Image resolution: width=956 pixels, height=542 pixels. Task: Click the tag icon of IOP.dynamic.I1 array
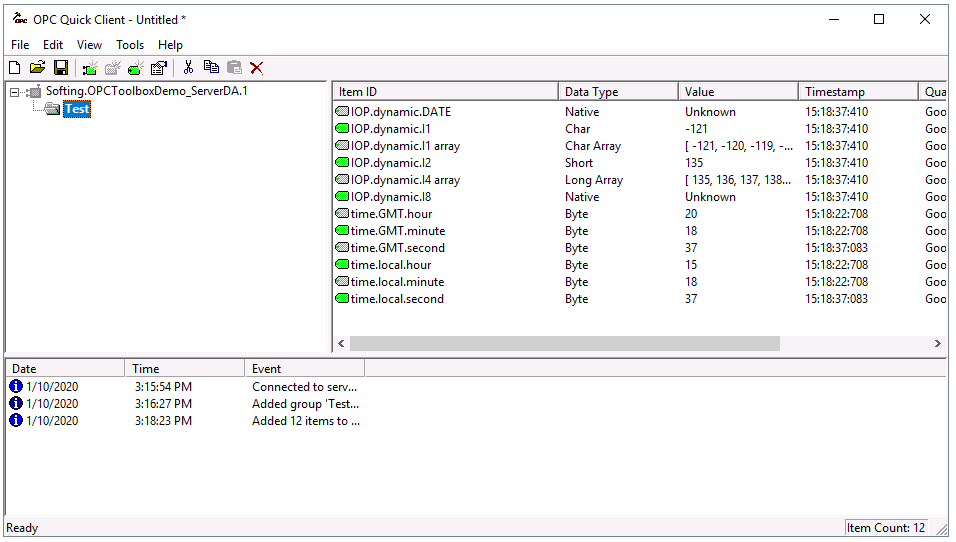coord(342,146)
